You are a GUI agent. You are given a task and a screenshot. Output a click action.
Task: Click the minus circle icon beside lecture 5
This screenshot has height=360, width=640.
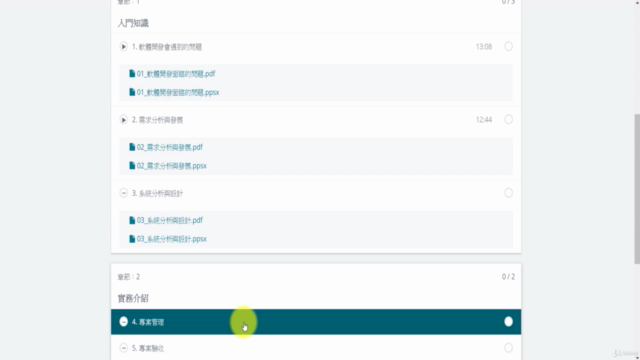(x=123, y=348)
